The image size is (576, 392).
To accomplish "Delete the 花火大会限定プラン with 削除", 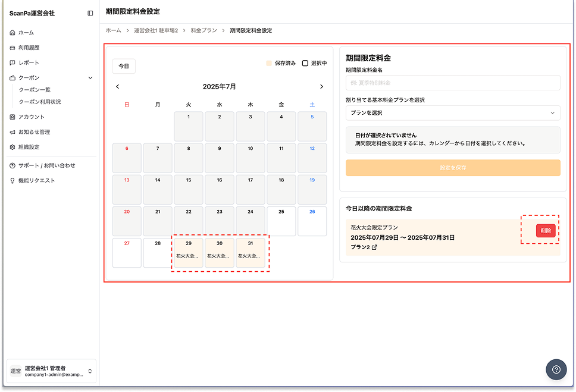I will 546,231.
